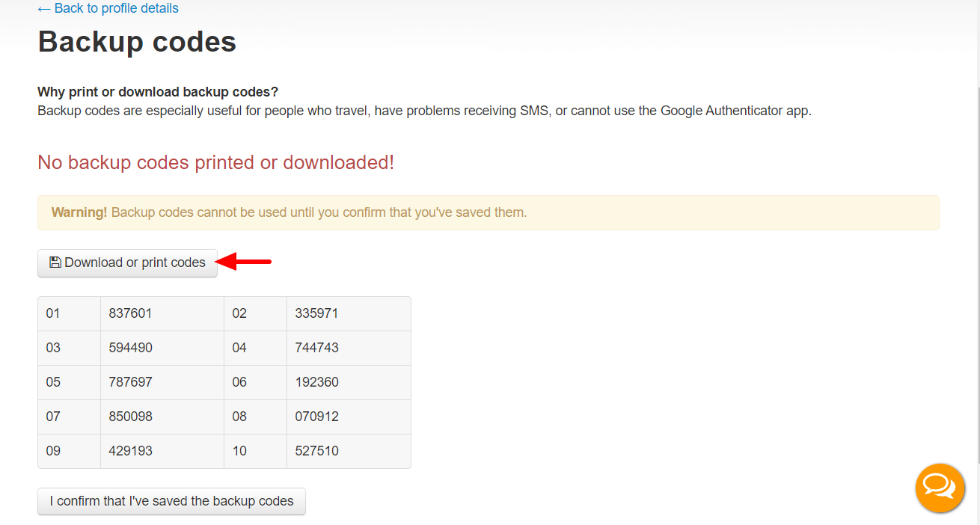Click row number 10 cell
Viewport: 980px width, 525px height.
click(x=255, y=451)
